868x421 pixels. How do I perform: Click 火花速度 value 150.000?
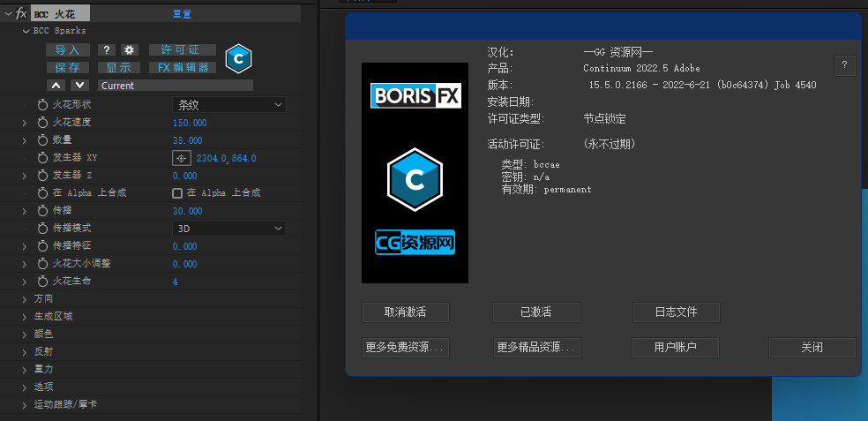(190, 123)
